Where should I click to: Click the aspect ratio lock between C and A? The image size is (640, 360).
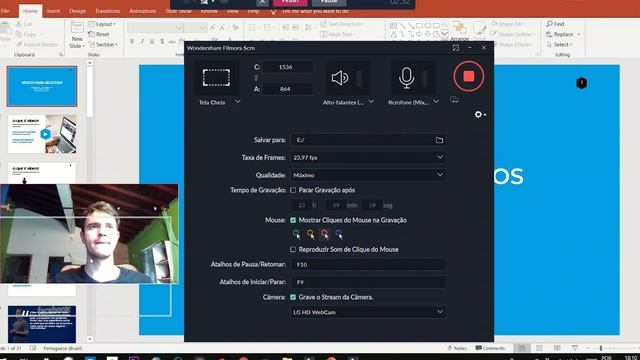click(256, 78)
